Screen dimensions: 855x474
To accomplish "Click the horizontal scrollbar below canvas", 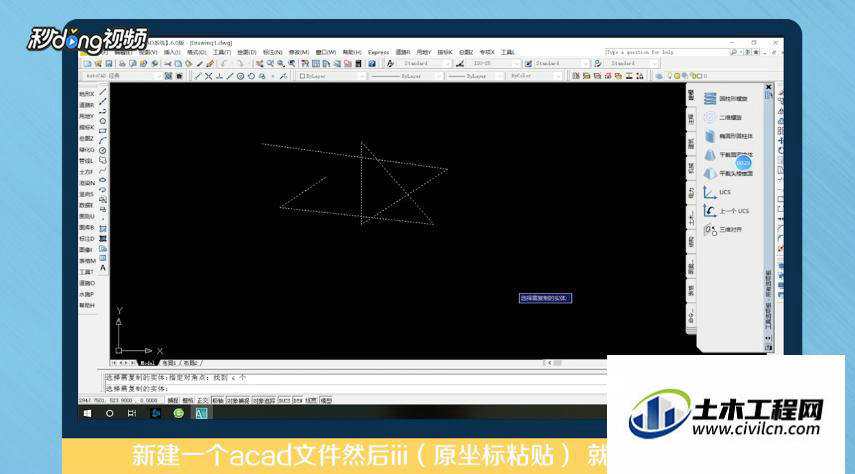I will pos(575,363).
